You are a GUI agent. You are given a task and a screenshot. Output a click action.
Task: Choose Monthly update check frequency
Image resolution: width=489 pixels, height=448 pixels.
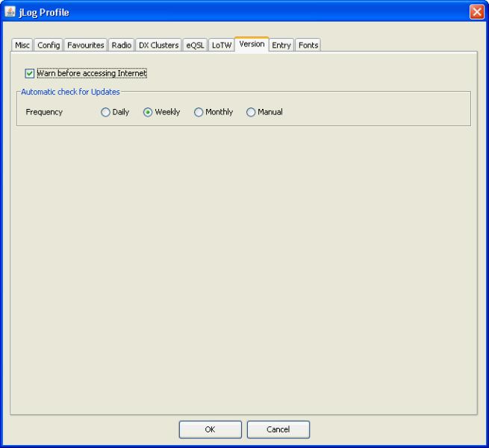pyautogui.click(x=199, y=113)
